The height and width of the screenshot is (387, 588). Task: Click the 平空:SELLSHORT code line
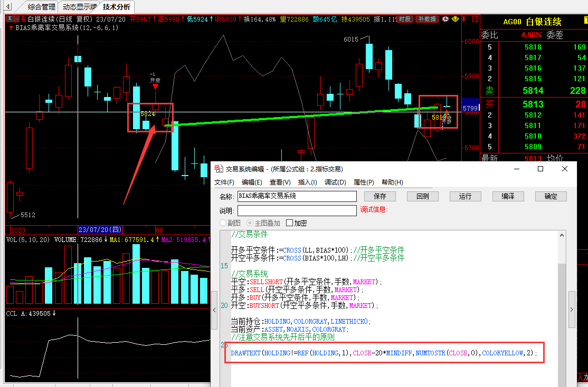click(x=306, y=282)
